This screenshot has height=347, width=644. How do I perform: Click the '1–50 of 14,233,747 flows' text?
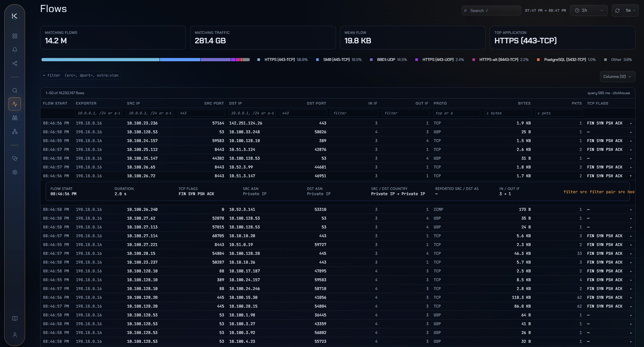pos(65,93)
